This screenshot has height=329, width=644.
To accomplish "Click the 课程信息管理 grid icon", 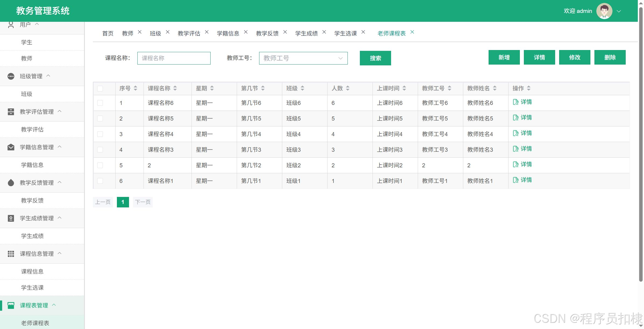I will (11, 254).
